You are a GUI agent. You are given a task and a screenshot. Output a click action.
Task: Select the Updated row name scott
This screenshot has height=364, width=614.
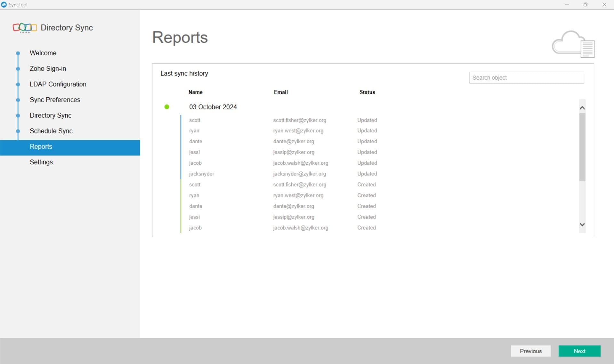pos(195,120)
